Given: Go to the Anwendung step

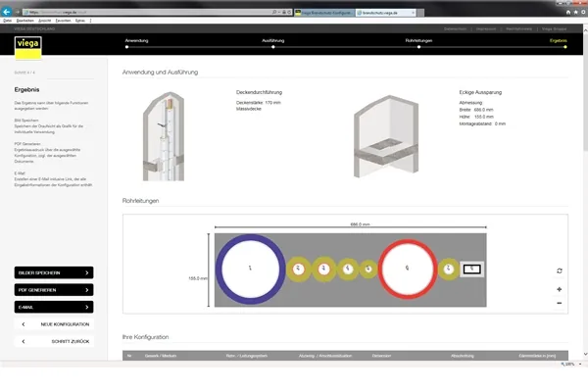Looking at the screenshot, I should coord(136,41).
